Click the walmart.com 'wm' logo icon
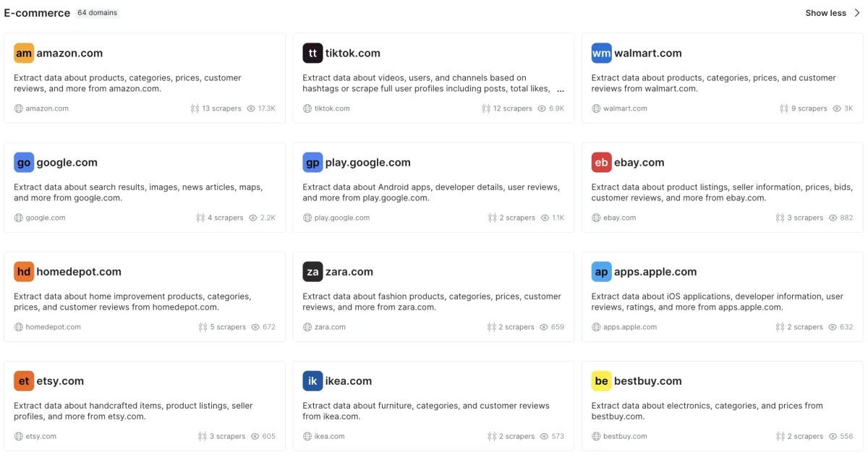Image resolution: width=868 pixels, height=457 pixels. pyautogui.click(x=601, y=54)
